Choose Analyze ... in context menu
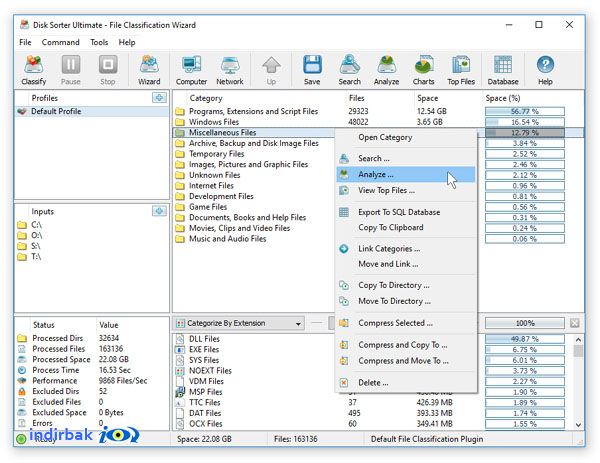Viewport: 600px width, 463px height. [x=406, y=174]
